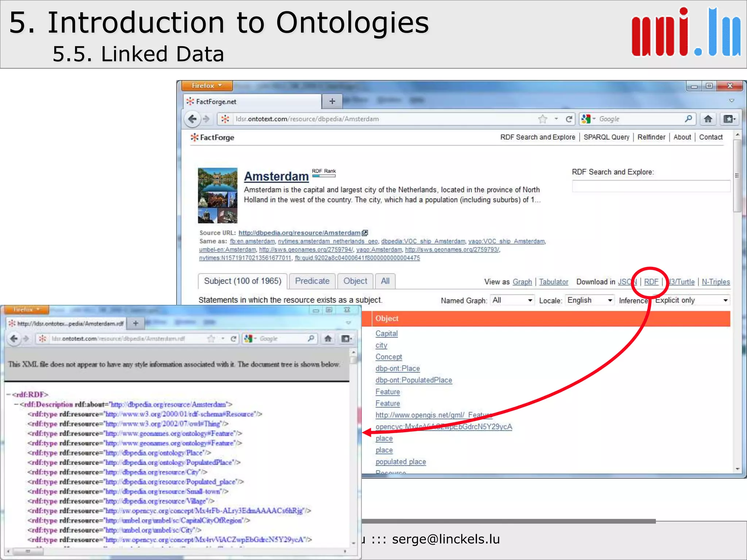
Task: Open URL history dropdown in main address bar
Action: coord(556,119)
